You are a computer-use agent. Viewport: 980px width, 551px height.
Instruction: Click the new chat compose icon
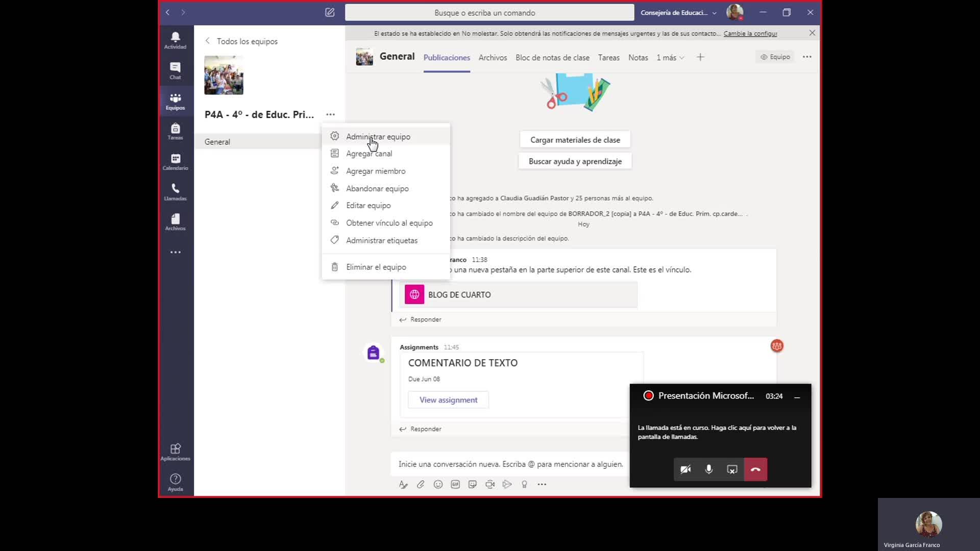[x=330, y=12]
